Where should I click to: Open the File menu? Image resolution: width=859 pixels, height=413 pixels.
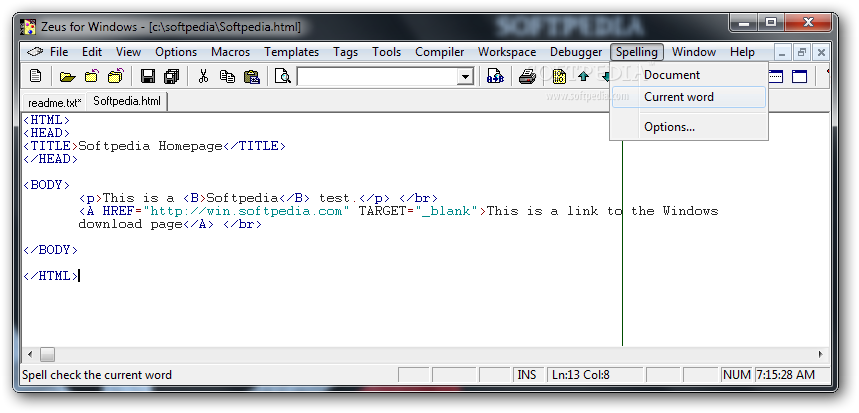pyautogui.click(x=59, y=52)
